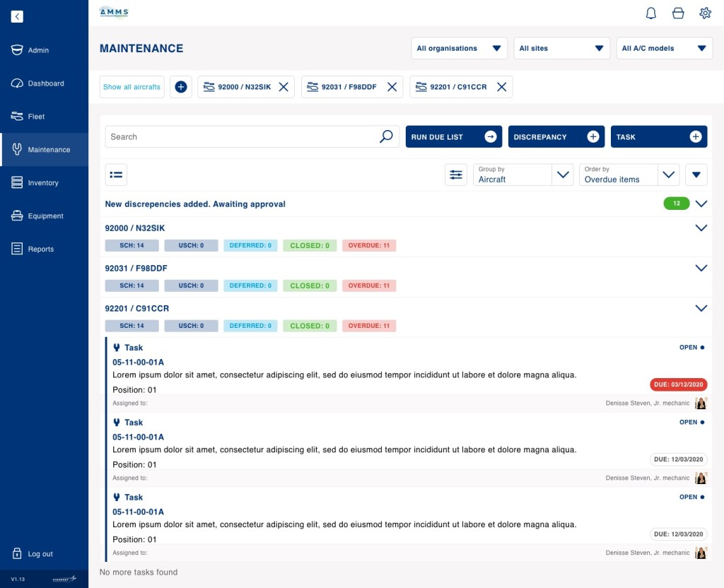This screenshot has height=588, width=724.
Task: Click the plus icon to add aircraft
Action: (181, 87)
